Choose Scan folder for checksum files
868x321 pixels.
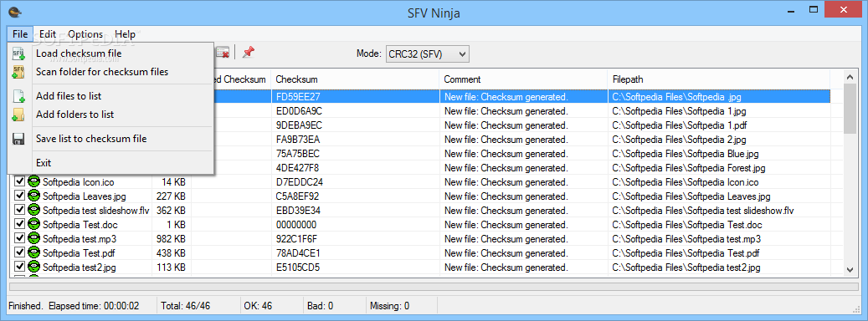coord(110,72)
